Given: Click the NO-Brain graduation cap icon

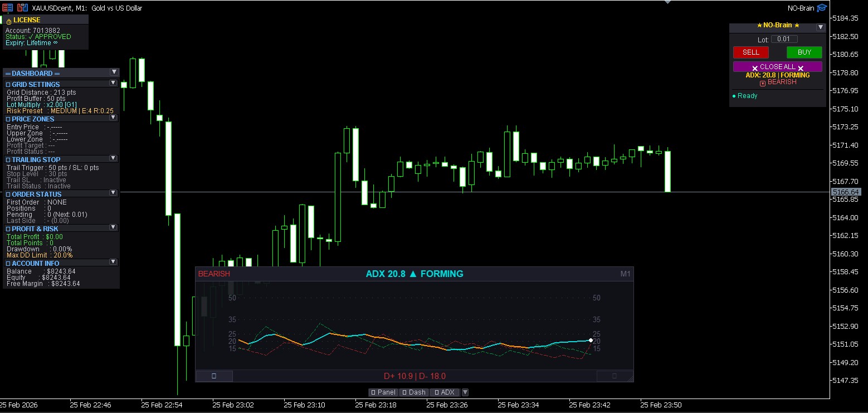Looking at the screenshot, I should (x=822, y=8).
